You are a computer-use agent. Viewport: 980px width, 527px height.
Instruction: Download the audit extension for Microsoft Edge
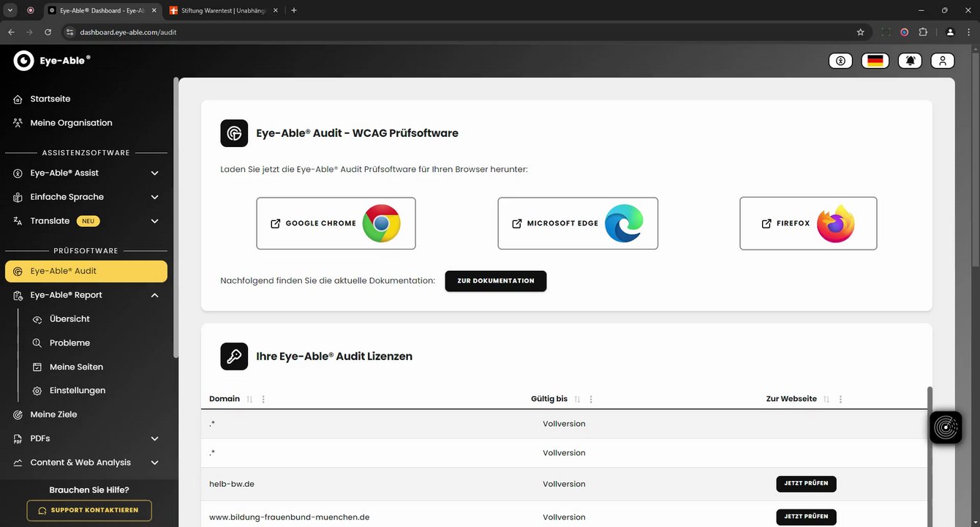tap(578, 223)
